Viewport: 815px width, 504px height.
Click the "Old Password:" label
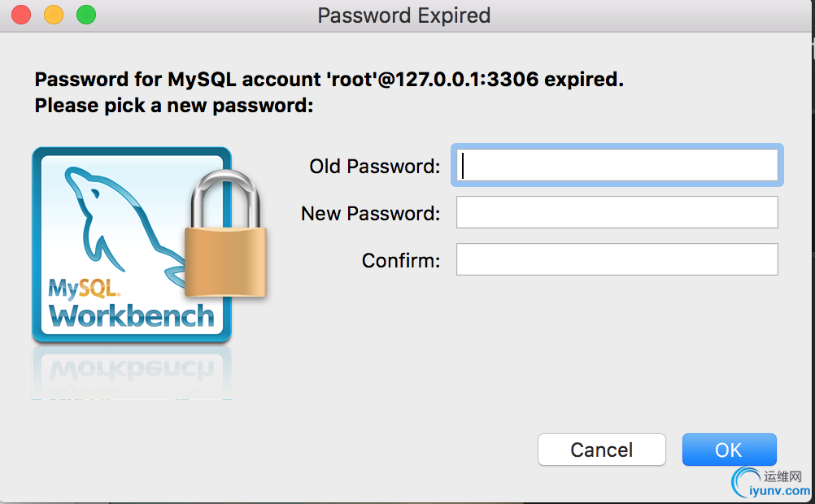click(x=375, y=167)
